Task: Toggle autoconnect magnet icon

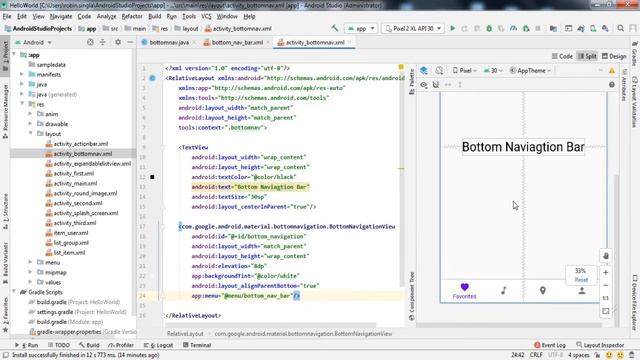Action: pyautogui.click(x=436, y=84)
